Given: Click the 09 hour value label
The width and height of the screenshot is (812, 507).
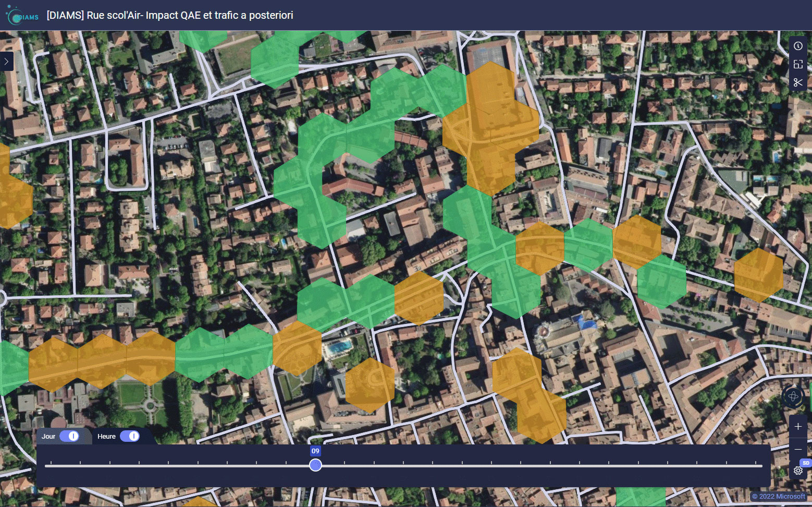Looking at the screenshot, I should [x=315, y=451].
